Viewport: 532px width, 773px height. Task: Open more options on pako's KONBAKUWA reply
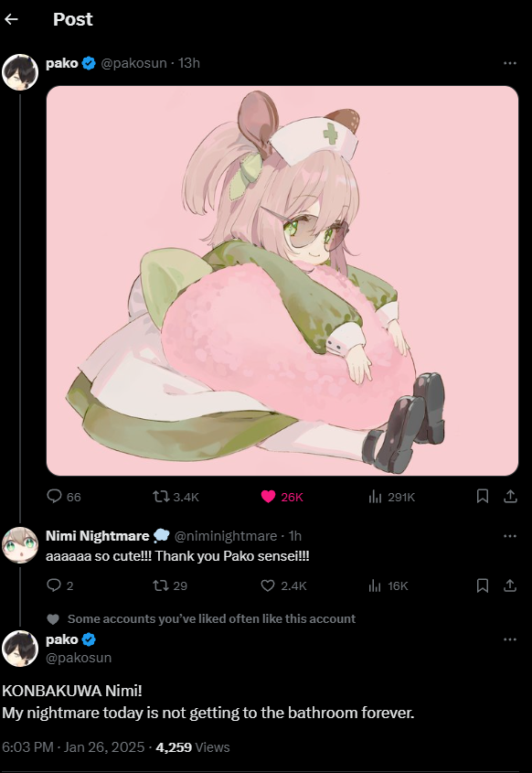tap(510, 639)
